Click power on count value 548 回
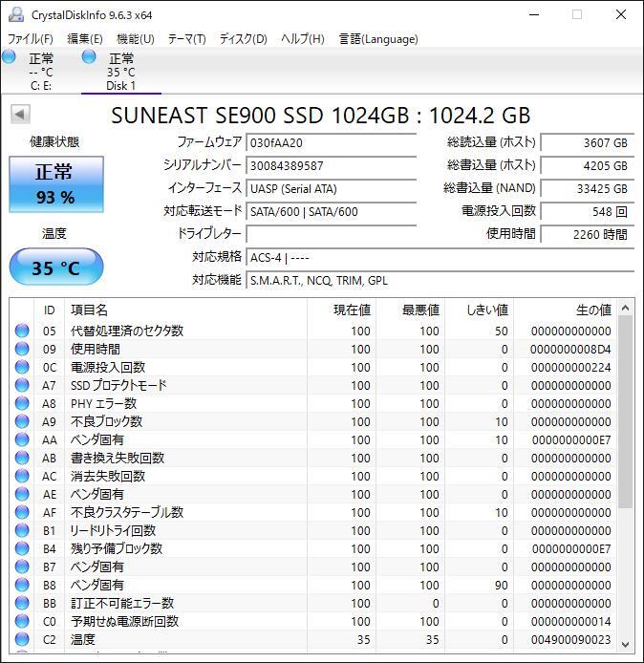 tap(588, 211)
